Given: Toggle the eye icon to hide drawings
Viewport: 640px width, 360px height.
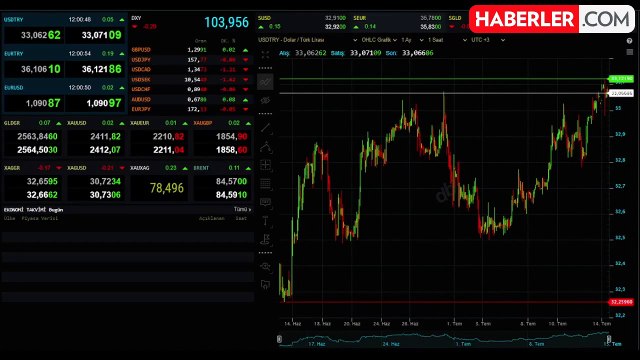Looking at the screenshot, I should 265,100.
